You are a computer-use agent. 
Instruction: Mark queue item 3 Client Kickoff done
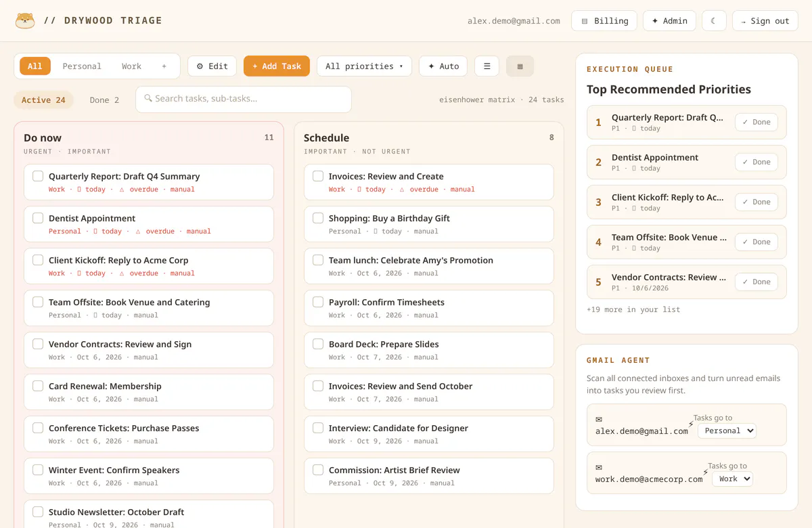[x=757, y=202]
